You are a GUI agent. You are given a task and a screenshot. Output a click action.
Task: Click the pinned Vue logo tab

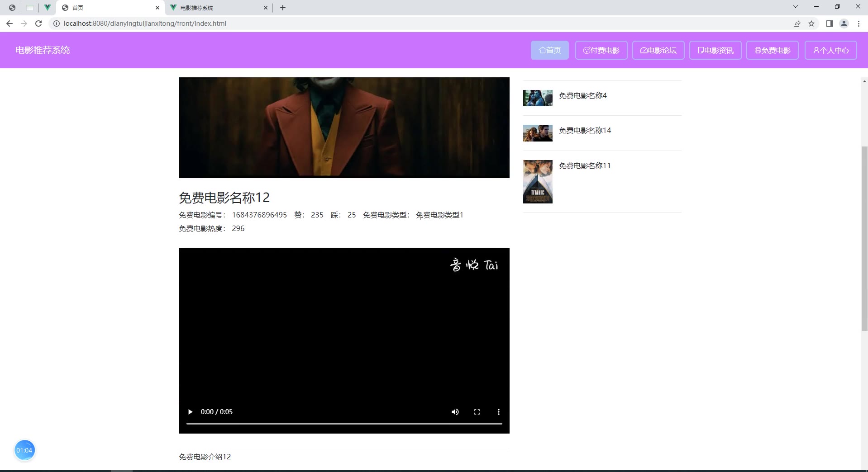(x=47, y=8)
